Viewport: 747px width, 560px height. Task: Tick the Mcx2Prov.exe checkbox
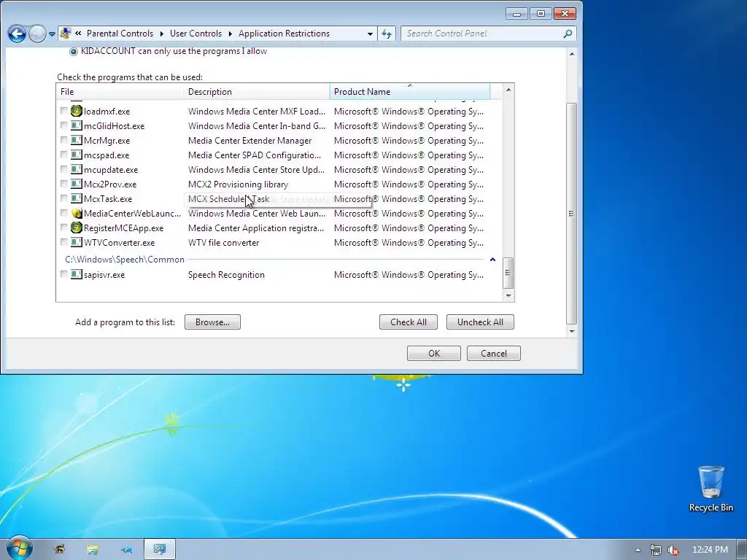[64, 183]
